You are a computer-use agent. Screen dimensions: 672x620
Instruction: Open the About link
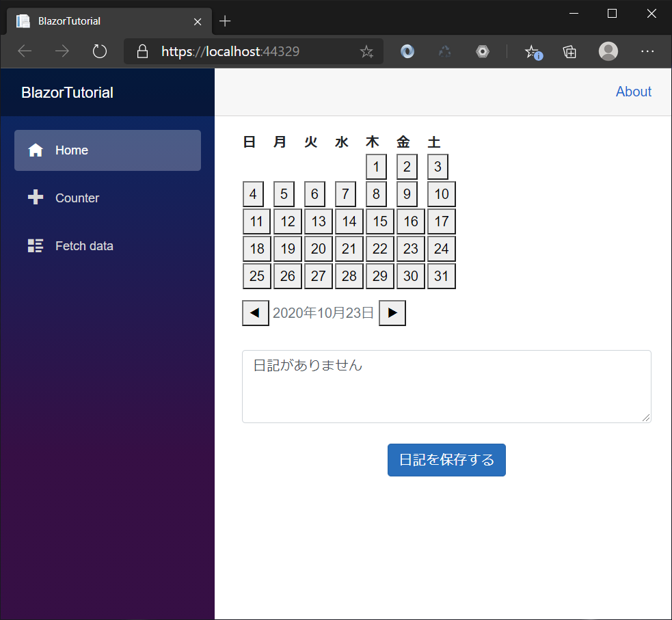634,92
